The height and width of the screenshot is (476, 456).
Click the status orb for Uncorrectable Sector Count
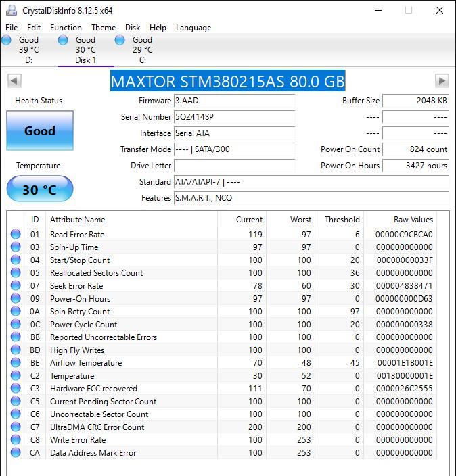pos(16,414)
